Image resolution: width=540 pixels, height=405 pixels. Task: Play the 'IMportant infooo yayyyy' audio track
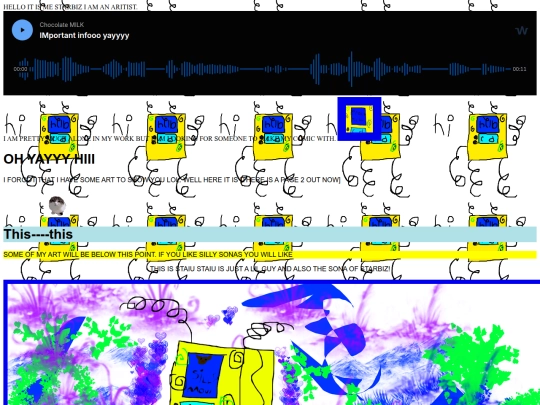(x=22, y=30)
